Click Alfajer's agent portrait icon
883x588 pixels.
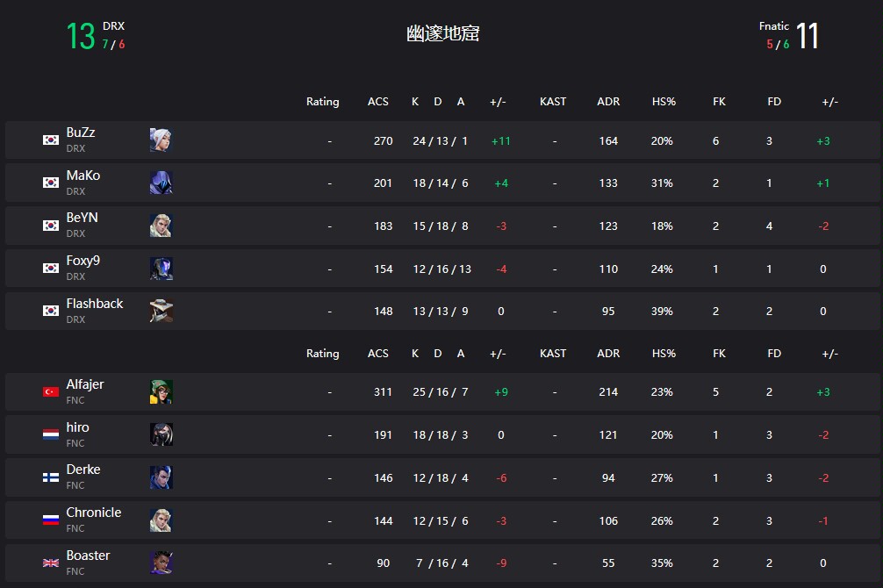[x=161, y=392]
